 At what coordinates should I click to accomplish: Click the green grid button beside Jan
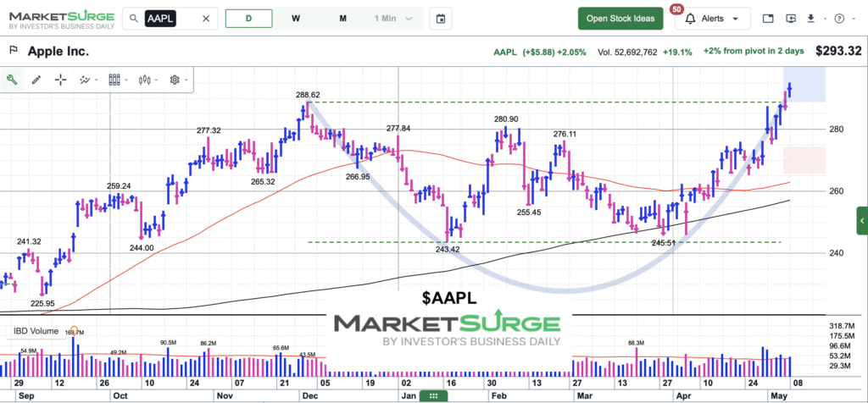tap(433, 396)
